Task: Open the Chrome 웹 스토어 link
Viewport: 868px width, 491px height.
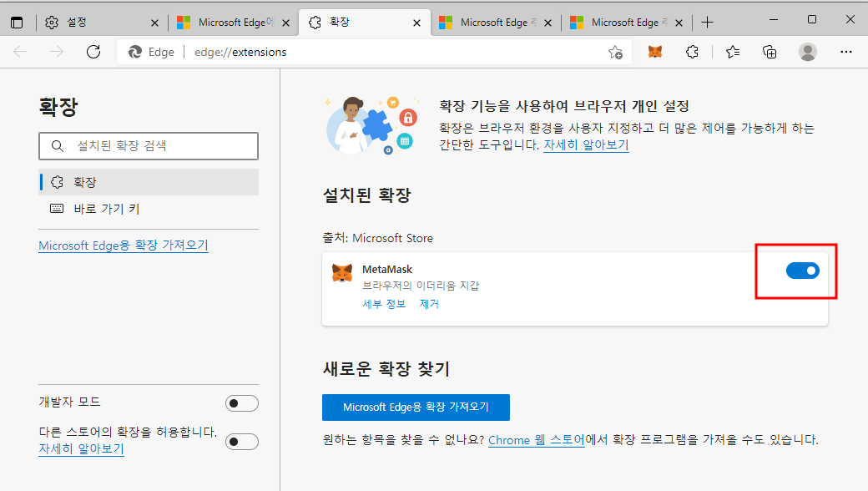Action: pyautogui.click(x=535, y=440)
